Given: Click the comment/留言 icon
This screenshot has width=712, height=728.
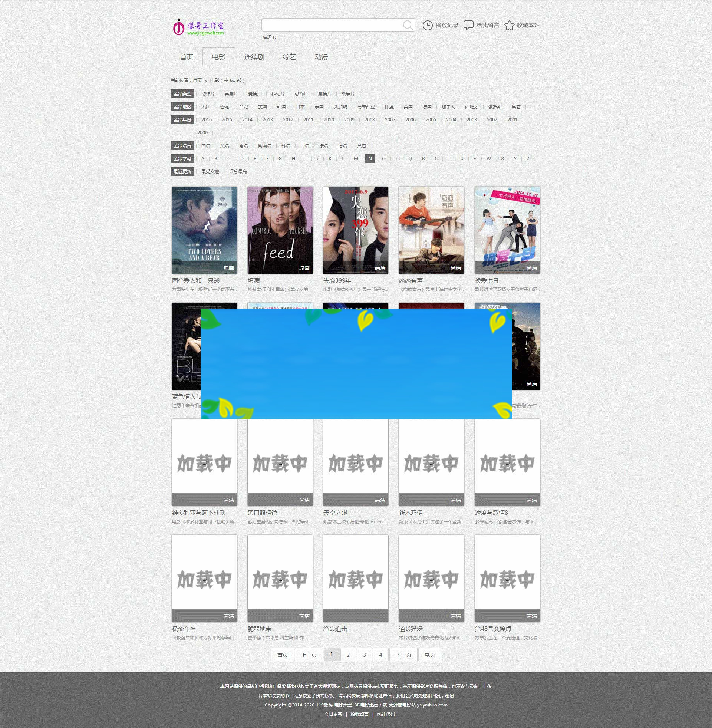Looking at the screenshot, I should pos(468,25).
